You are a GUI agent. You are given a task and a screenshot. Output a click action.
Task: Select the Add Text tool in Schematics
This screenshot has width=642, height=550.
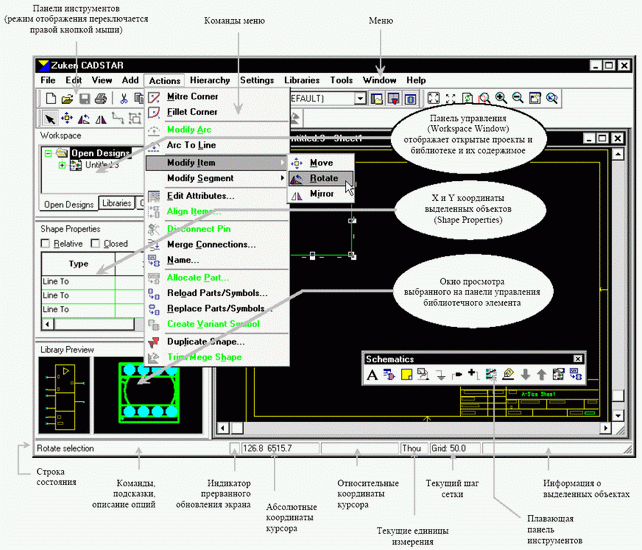(372, 375)
